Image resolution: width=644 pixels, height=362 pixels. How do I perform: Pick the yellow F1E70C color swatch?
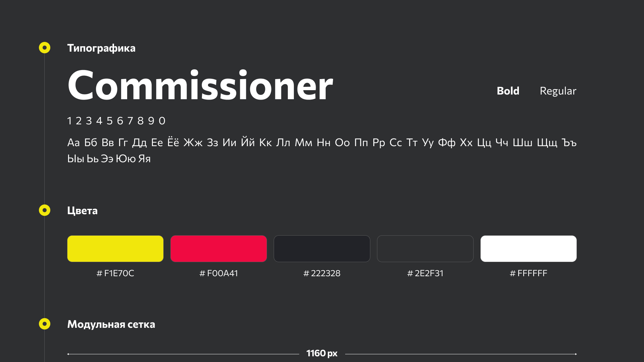[x=115, y=249]
